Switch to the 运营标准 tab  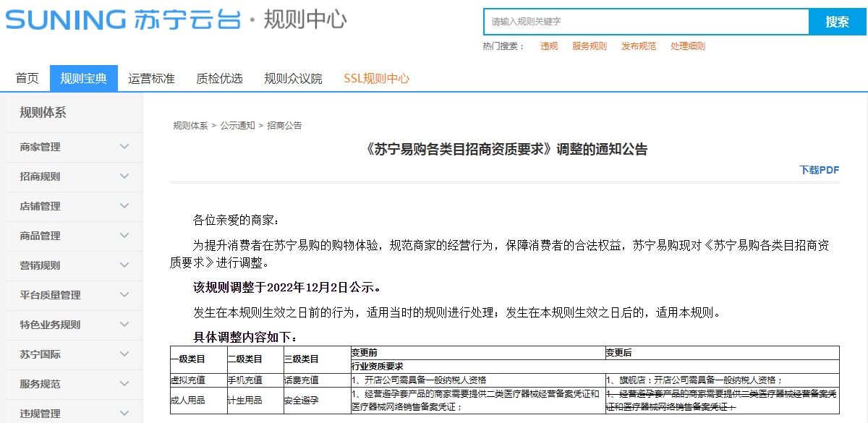[152, 78]
